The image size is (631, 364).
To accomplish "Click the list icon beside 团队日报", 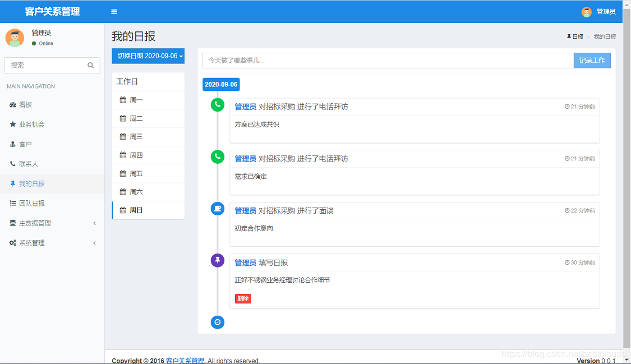I will pos(13,204).
